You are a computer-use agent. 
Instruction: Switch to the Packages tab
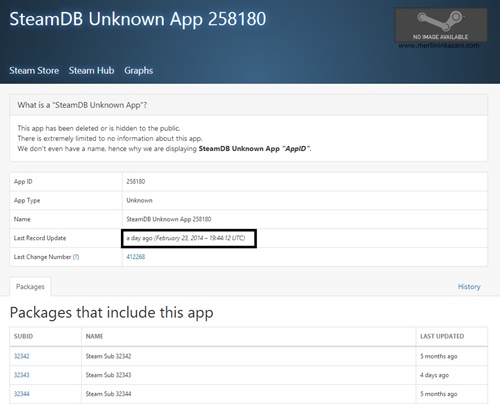click(x=30, y=287)
